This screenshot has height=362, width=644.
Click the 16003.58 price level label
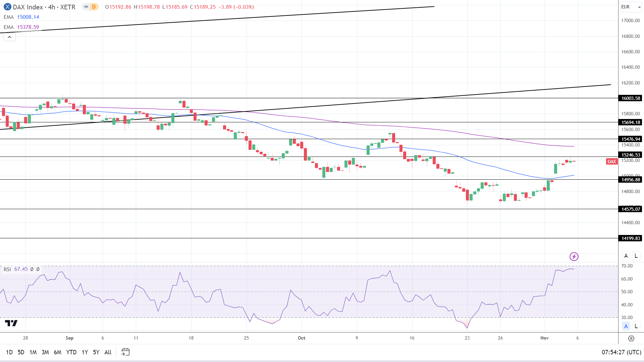click(630, 98)
